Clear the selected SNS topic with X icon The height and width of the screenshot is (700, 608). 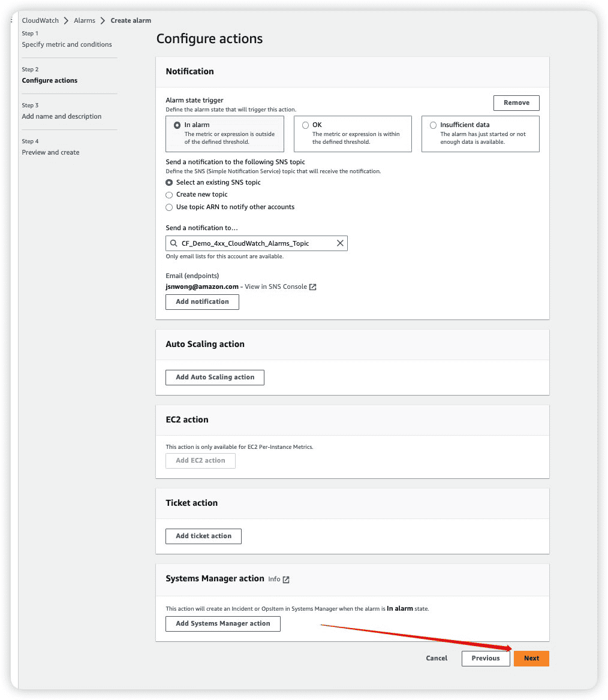pyautogui.click(x=340, y=243)
